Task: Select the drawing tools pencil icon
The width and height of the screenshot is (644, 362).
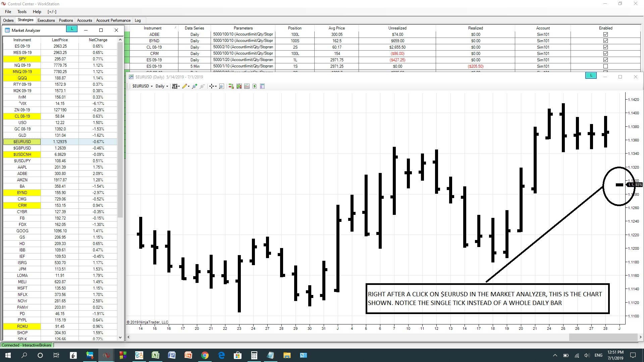Action: pyautogui.click(x=184, y=86)
